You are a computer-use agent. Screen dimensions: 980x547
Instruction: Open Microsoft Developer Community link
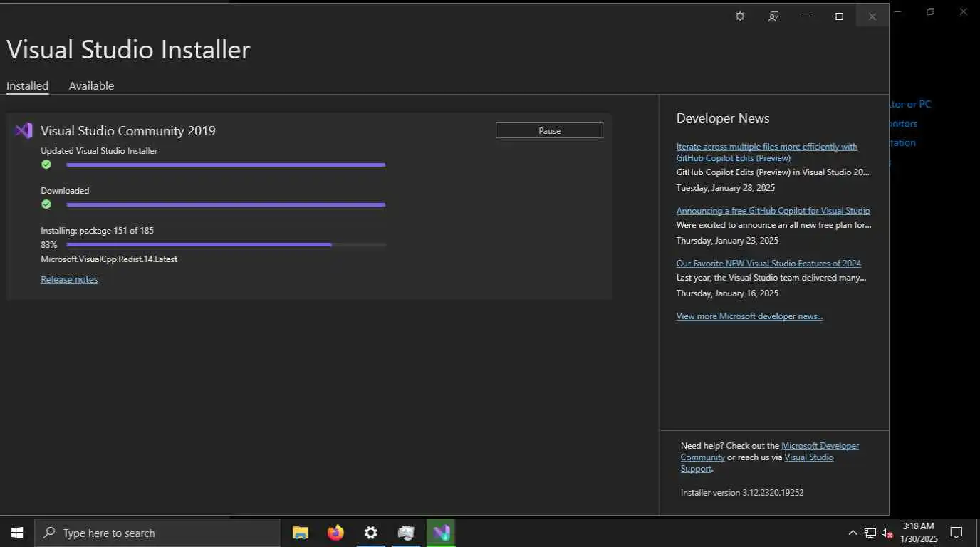coord(820,446)
